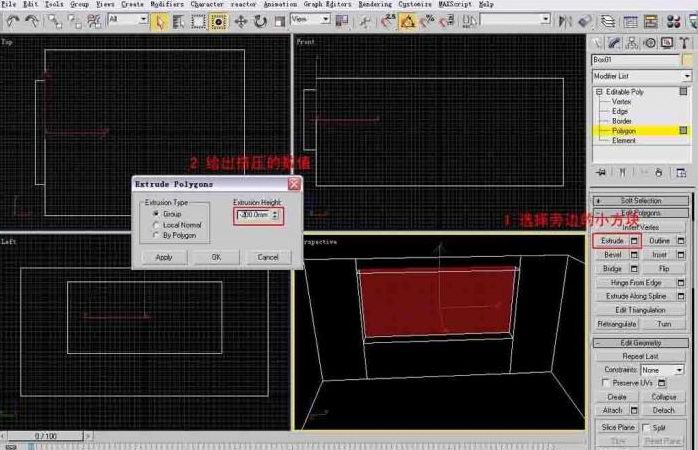Switch to the Motion command panel tab
The image size is (698, 450).
pyautogui.click(x=649, y=43)
